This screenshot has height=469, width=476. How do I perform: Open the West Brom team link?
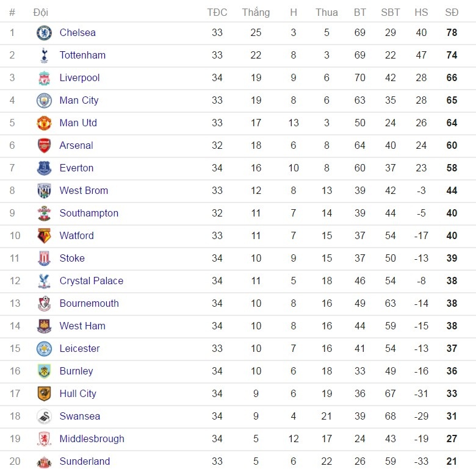click(x=84, y=191)
